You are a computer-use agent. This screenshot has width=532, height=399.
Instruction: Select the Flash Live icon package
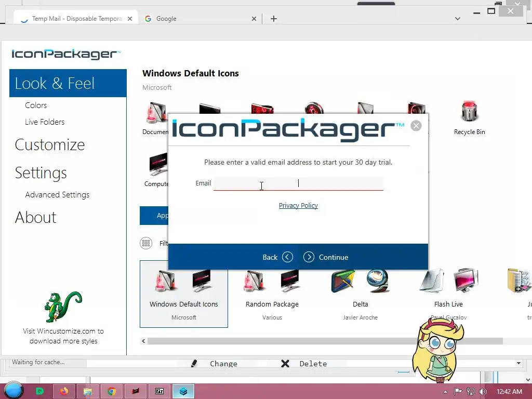click(448, 294)
